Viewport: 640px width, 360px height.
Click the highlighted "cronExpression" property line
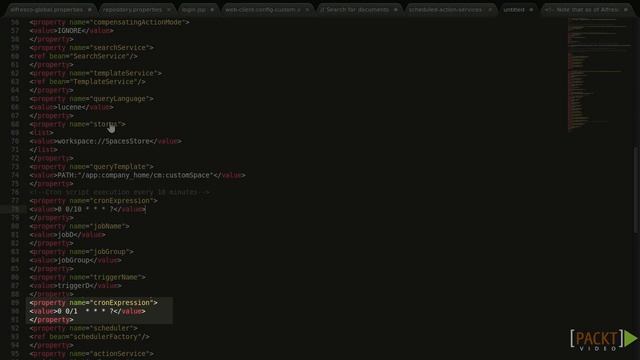tap(93, 303)
